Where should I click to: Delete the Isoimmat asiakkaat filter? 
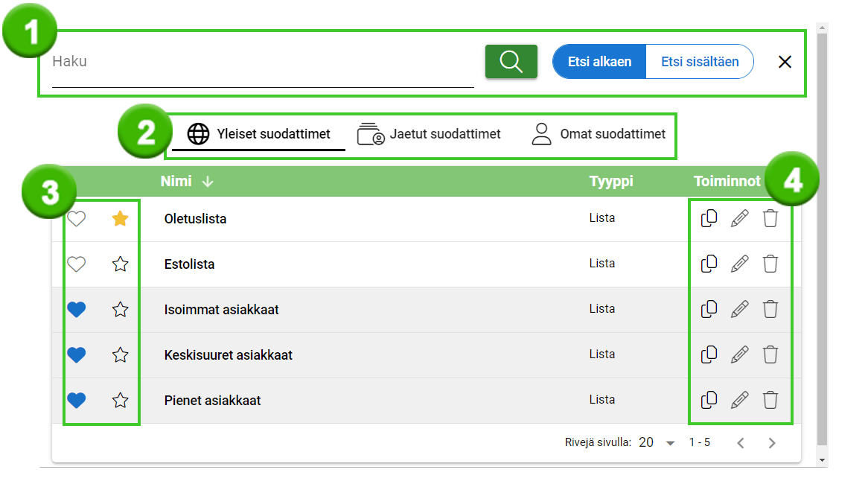tap(770, 310)
